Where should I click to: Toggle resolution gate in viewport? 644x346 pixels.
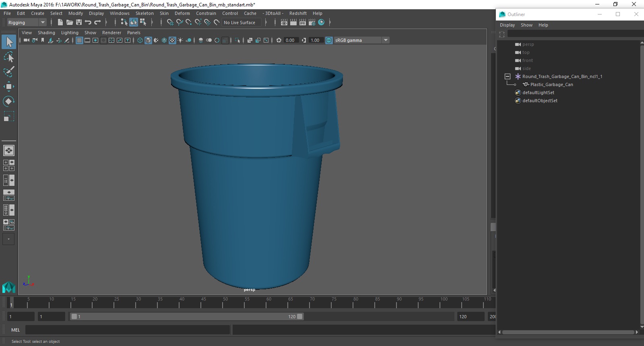95,40
